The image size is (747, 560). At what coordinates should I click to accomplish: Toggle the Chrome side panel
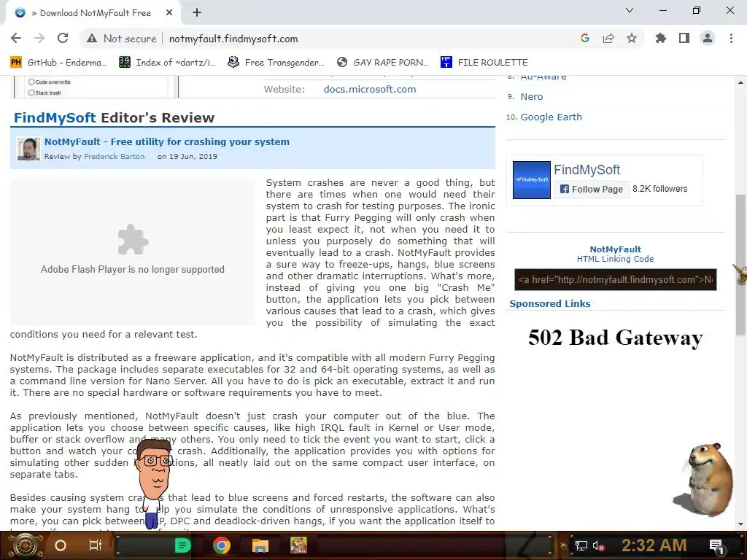click(x=684, y=39)
